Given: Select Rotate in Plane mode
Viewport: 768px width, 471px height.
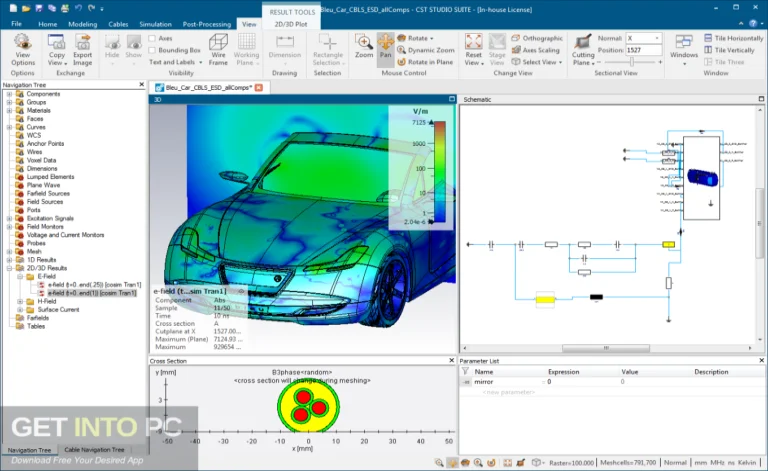Looking at the screenshot, I should (x=425, y=62).
